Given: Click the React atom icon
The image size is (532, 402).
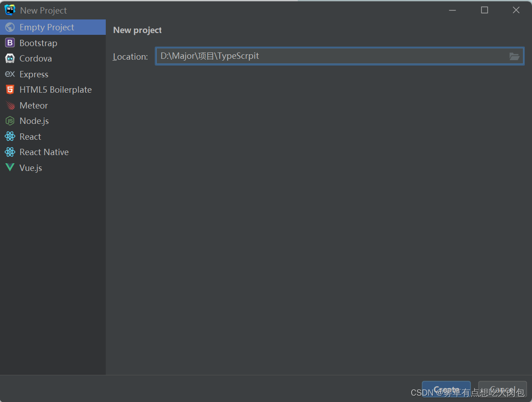Looking at the screenshot, I should point(10,137).
